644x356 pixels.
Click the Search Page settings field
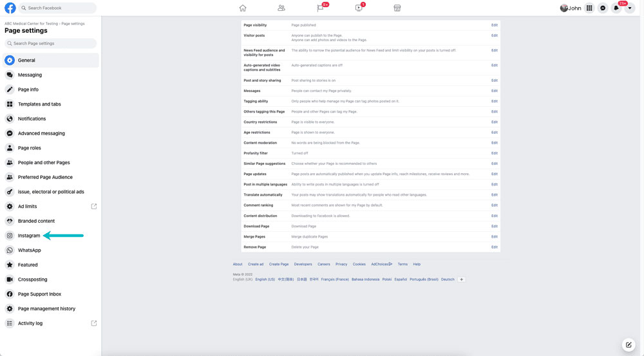(52, 44)
